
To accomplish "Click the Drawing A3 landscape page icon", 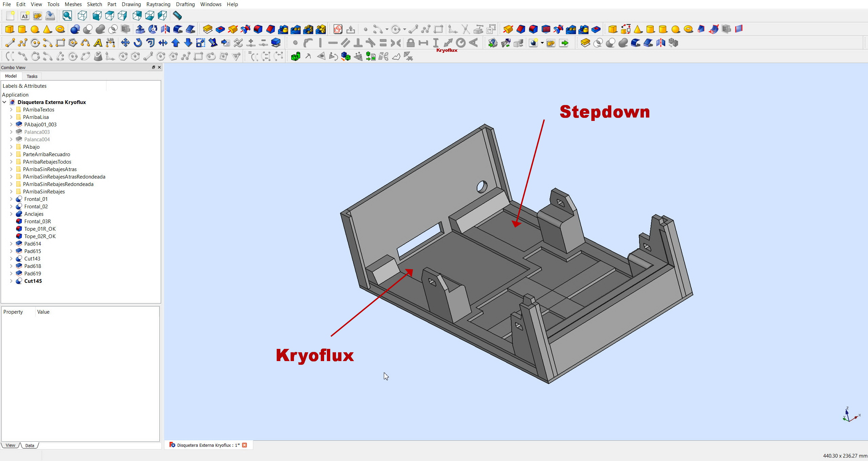I will 25,16.
